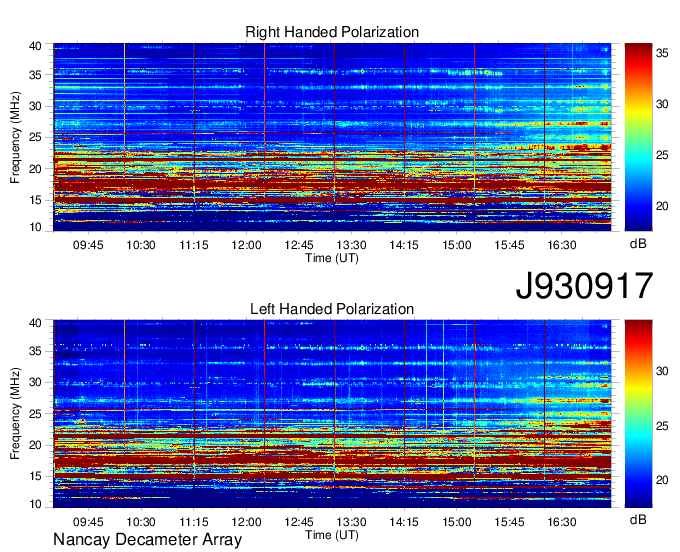Pick 14:15 tick on Left Handed time axis
Image resolution: width=680 pixels, height=552 pixels.
404,522
